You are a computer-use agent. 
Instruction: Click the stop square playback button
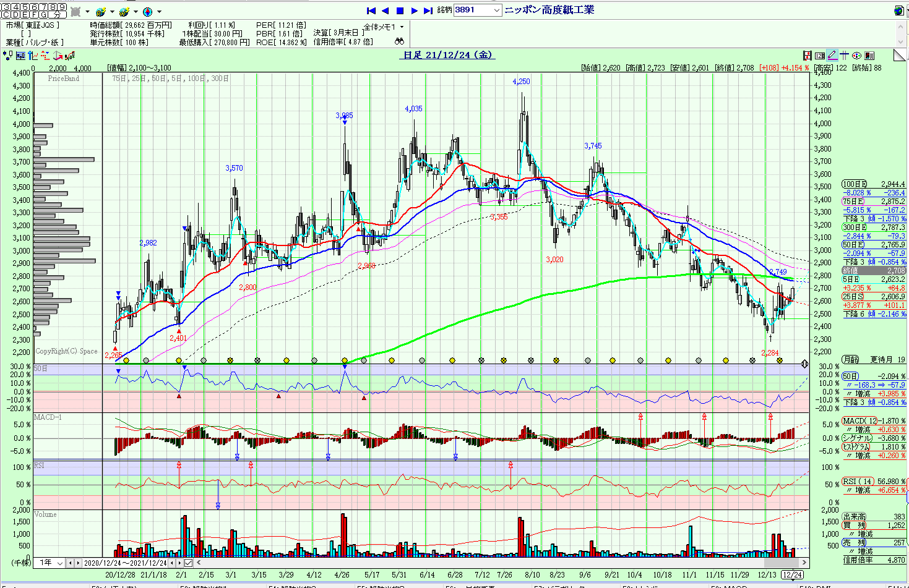400,11
